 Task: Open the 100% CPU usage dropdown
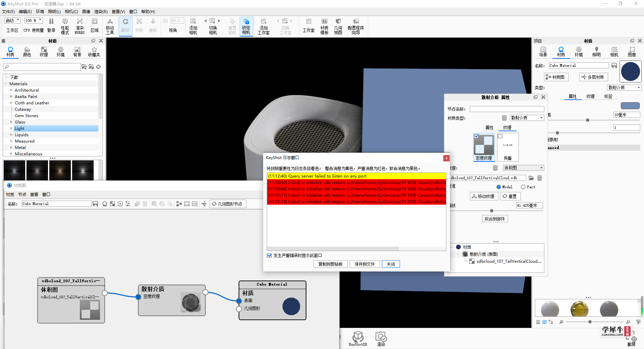point(34,20)
